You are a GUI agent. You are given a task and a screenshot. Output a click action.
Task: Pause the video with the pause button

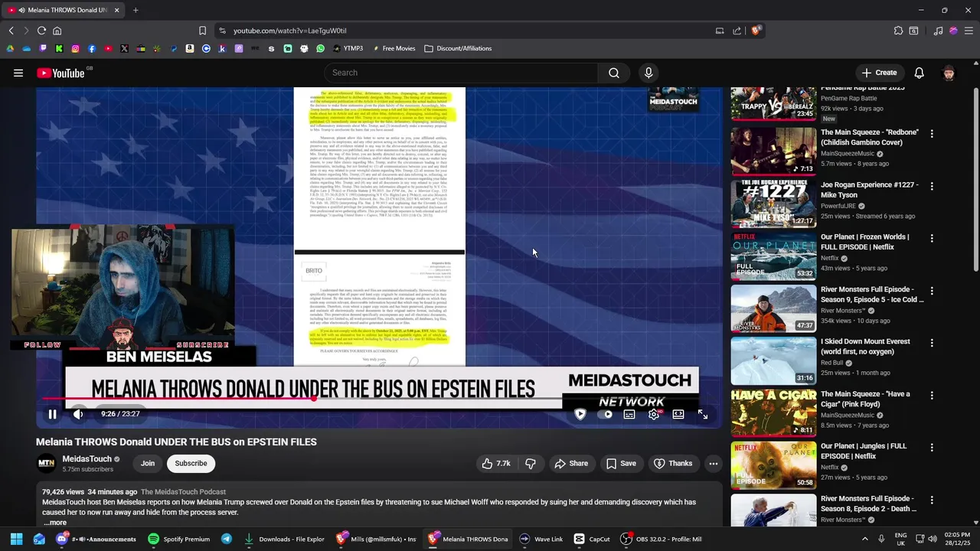tap(52, 414)
